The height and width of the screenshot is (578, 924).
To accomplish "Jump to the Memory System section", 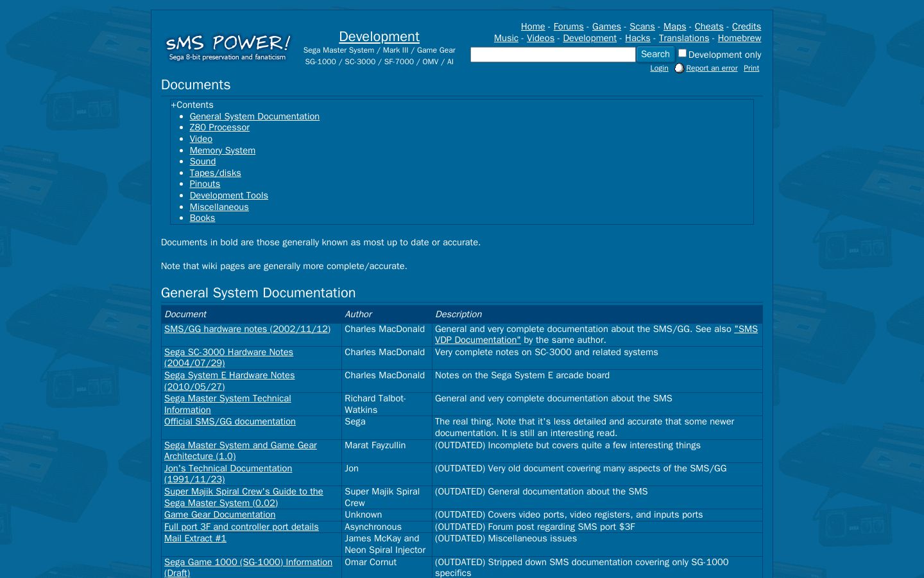I will coord(223,150).
